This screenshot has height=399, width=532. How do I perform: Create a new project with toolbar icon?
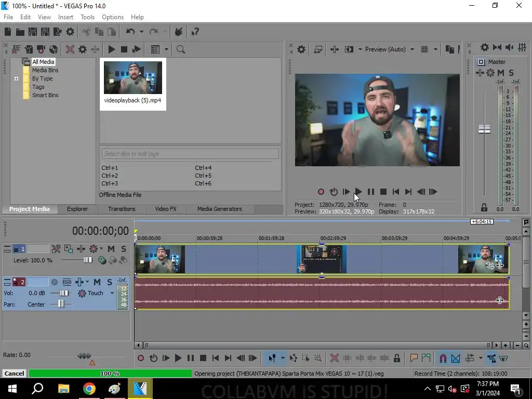tap(7, 32)
